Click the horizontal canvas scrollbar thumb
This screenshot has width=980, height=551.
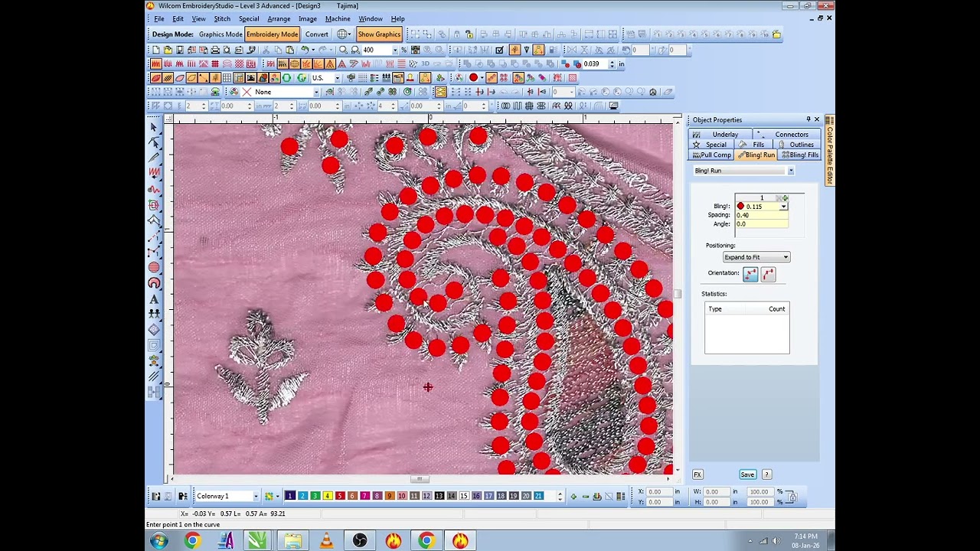tap(418, 480)
